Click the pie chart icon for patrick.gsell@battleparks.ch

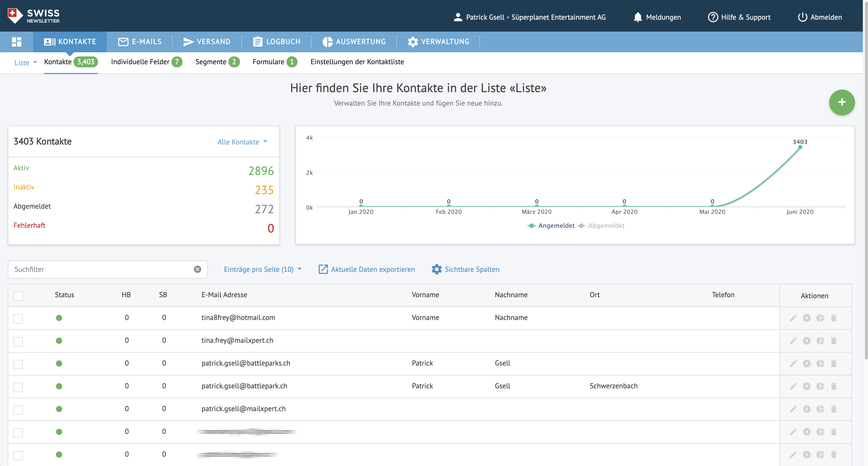point(820,363)
